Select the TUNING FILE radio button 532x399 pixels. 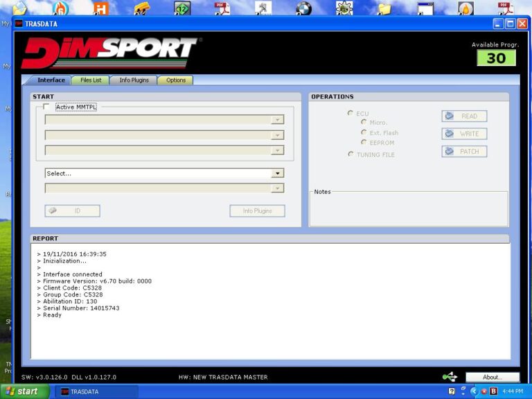point(351,154)
